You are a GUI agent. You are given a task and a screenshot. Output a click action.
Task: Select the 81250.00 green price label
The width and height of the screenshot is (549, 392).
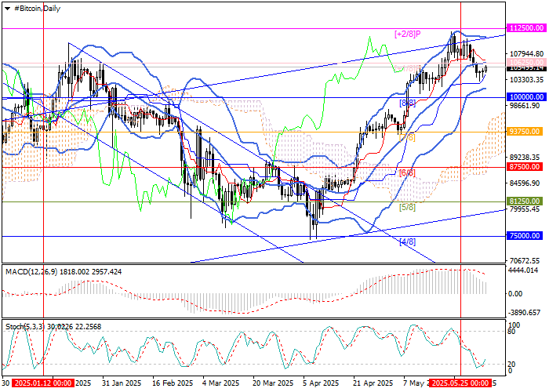[525, 201]
